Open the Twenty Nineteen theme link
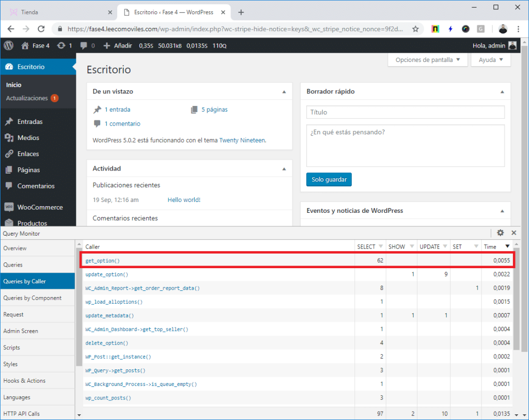 (242, 140)
